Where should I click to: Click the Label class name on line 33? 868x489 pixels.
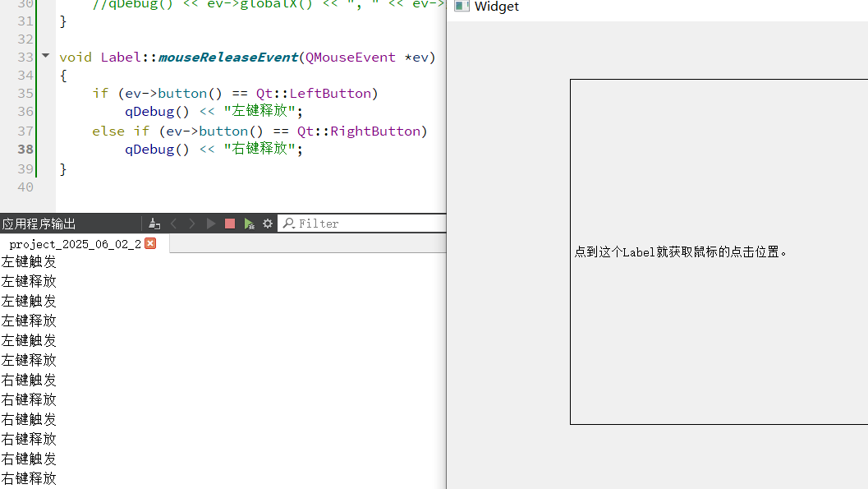121,58
